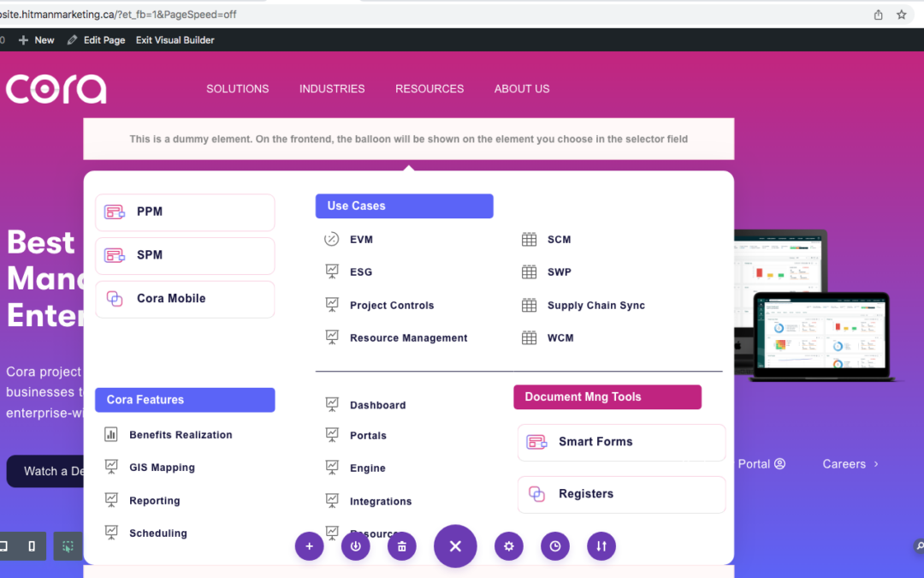Click the power icon in the builder toolbar
The width and height of the screenshot is (924, 578).
[x=355, y=546]
